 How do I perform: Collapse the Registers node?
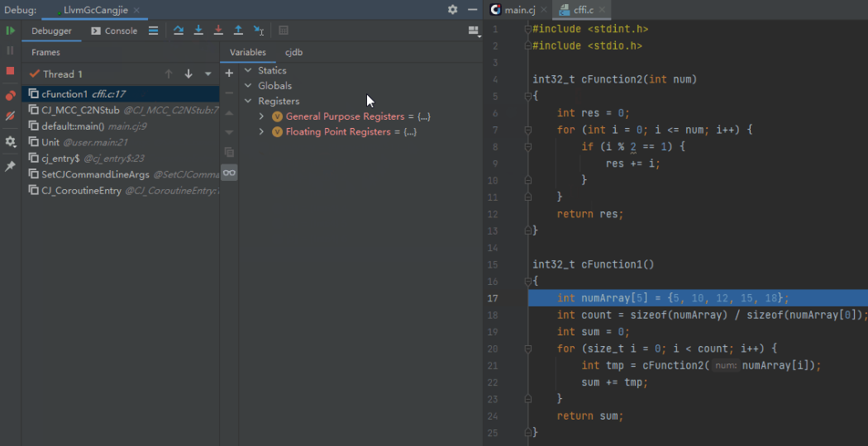tap(248, 101)
